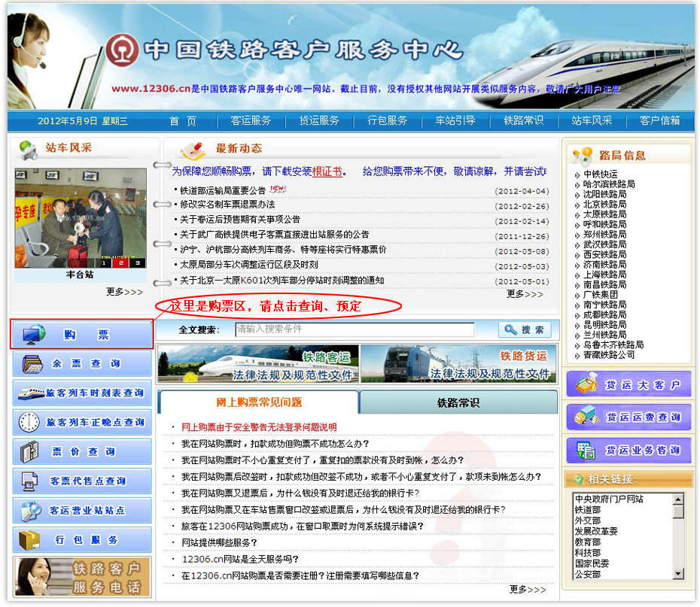The width and height of the screenshot is (700, 607).
Task: Click 相关链接 list scroll down arrow
Action: (678, 574)
